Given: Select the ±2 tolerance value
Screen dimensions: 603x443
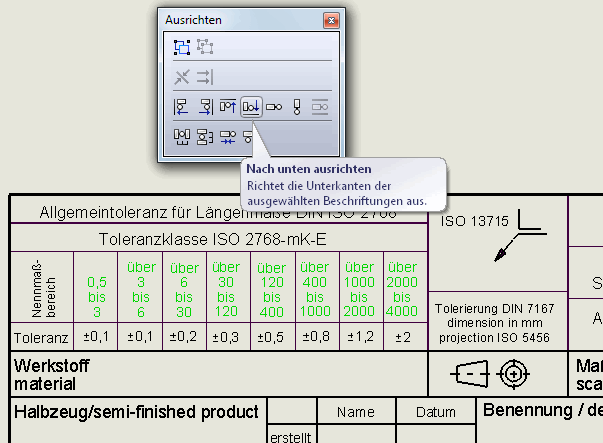Looking at the screenshot, I should click(403, 337).
